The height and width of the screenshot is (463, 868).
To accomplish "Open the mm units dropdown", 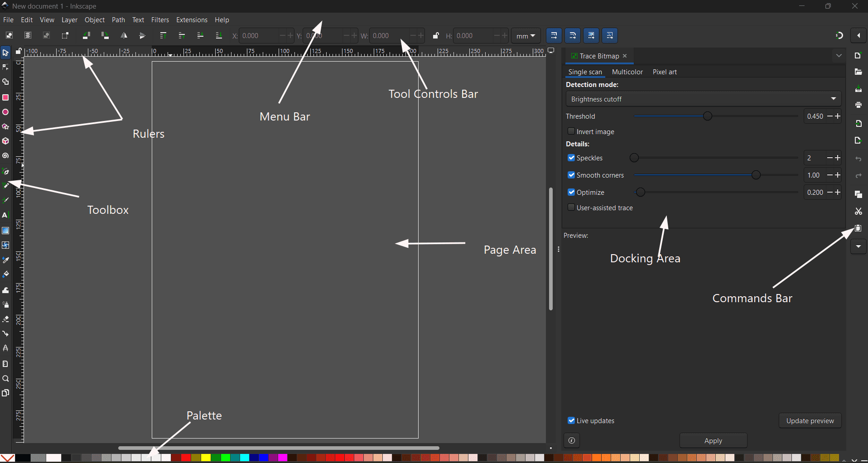I will [526, 36].
